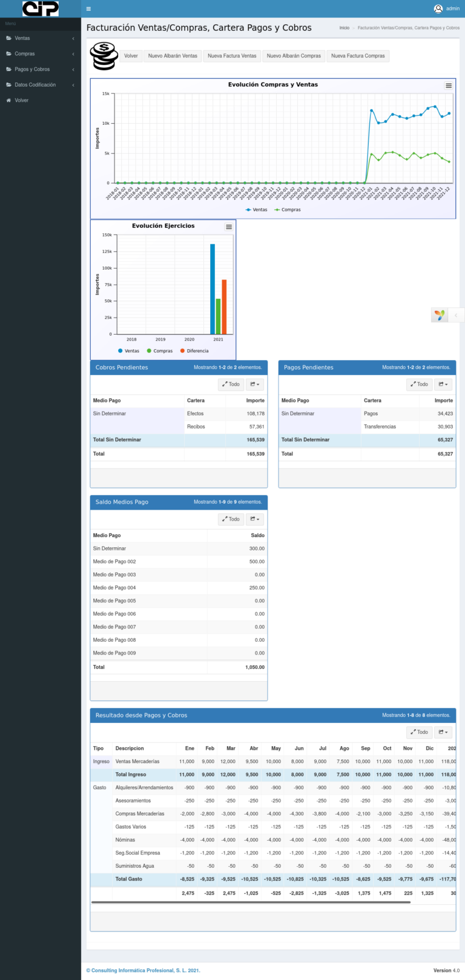Toggle Compras series in line chart legend
The height and width of the screenshot is (980, 465).
coord(288,210)
